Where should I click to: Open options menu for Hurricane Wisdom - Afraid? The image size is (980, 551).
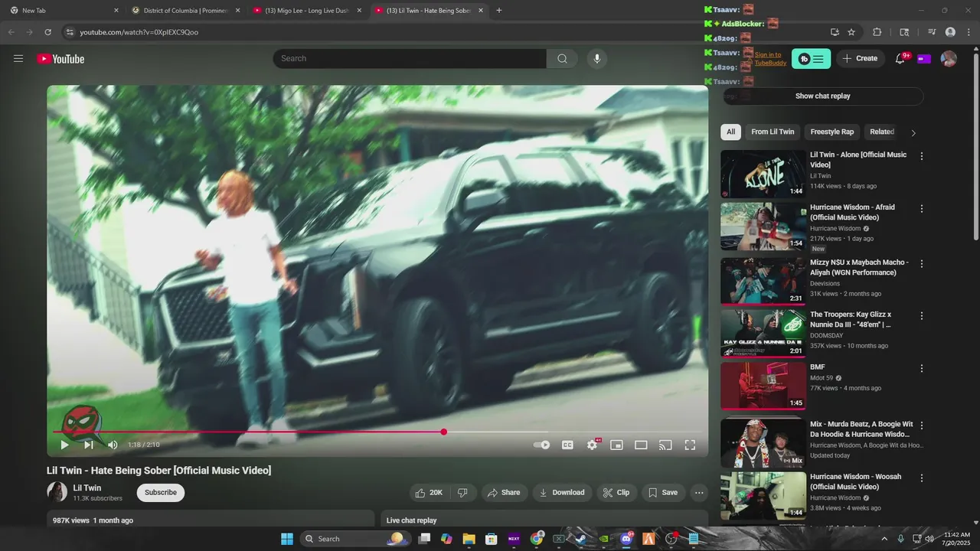pos(922,208)
